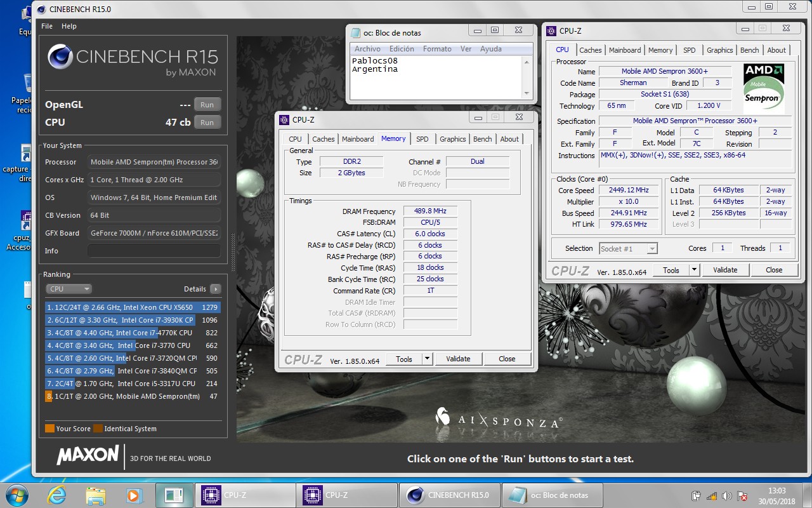Click Notepad title bar icon
The width and height of the screenshot is (812, 508).
pyautogui.click(x=355, y=33)
